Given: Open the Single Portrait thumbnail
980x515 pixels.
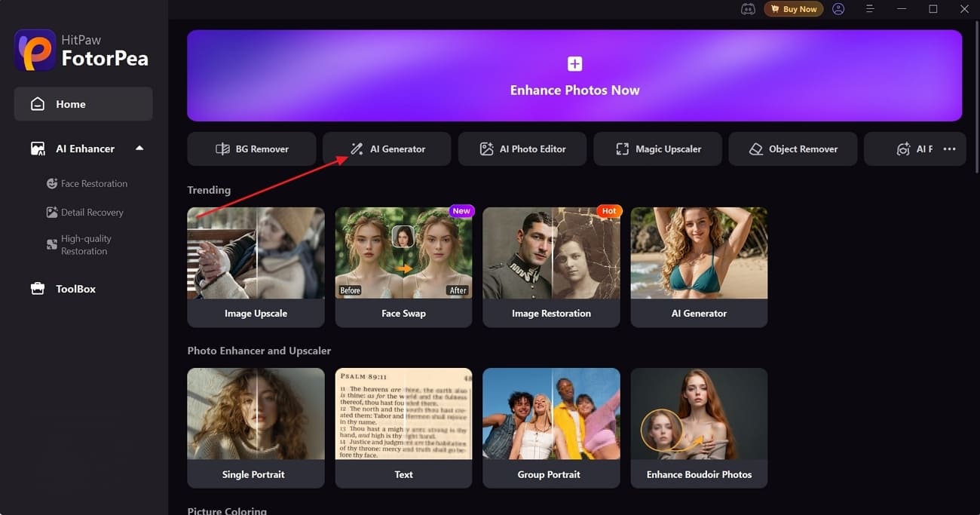Looking at the screenshot, I should tap(256, 414).
